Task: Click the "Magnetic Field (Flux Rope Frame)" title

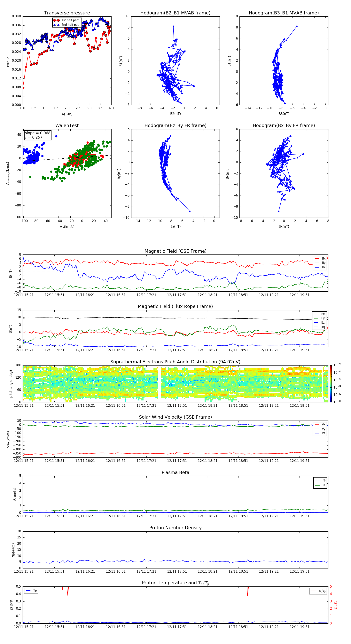Action: (175, 307)
